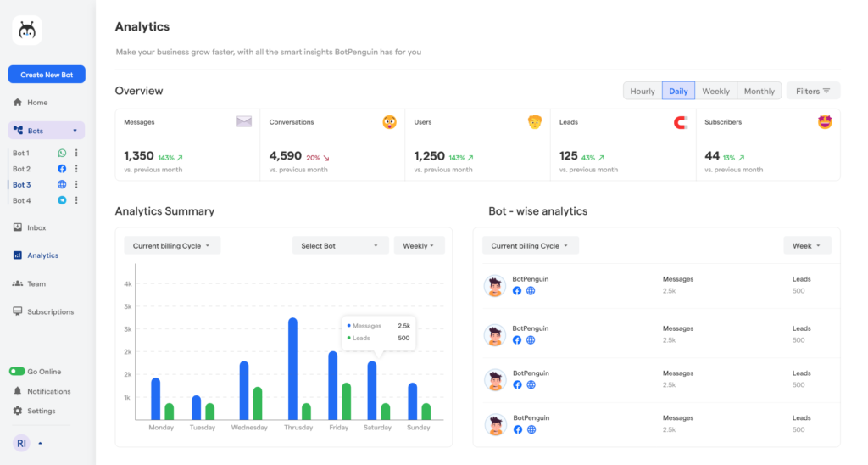Click the blue Thursday bar in chart

pyautogui.click(x=292, y=369)
